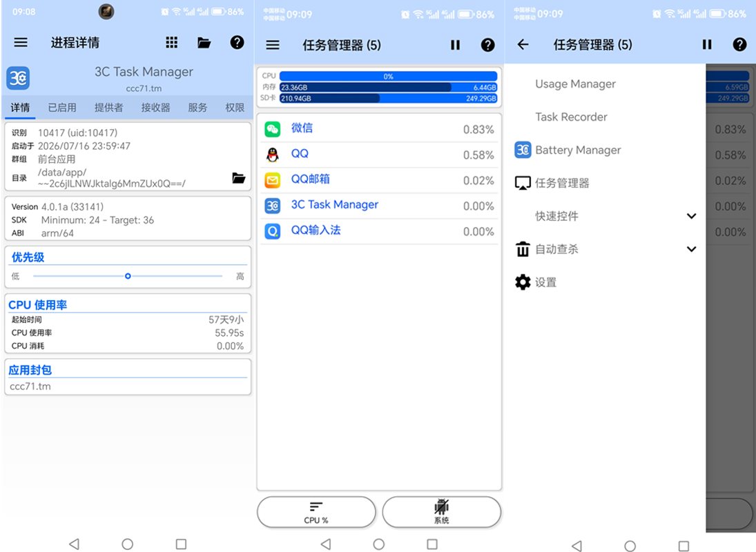
Task: Go back with arrow in right 任务管理器 screen
Action: (x=523, y=45)
